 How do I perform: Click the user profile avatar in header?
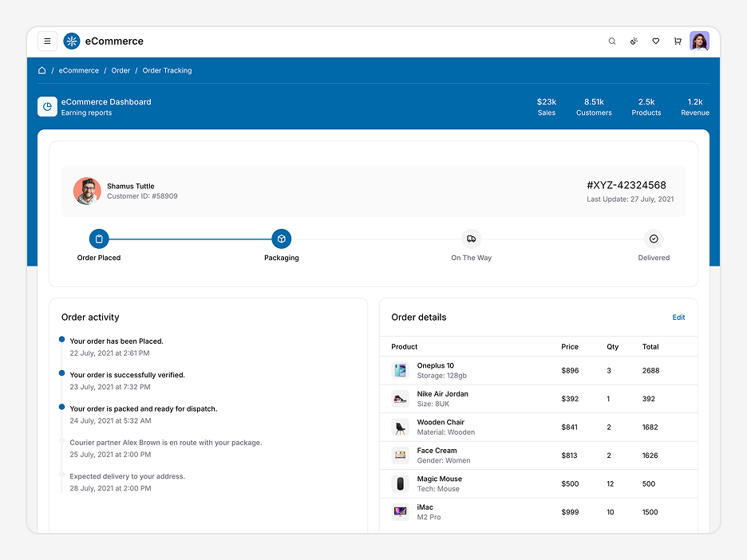[699, 41]
